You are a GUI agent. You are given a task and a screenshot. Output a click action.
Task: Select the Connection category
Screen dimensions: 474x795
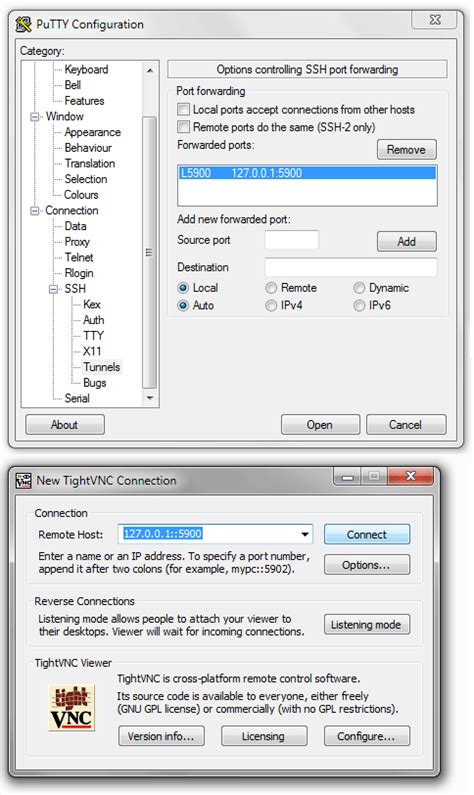(71, 210)
